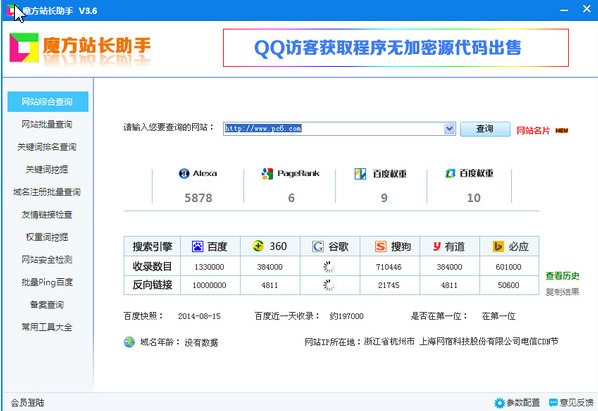This screenshot has height=411, width=598.
Task: Click the Youdao 有道 icon
Action: tap(437, 247)
